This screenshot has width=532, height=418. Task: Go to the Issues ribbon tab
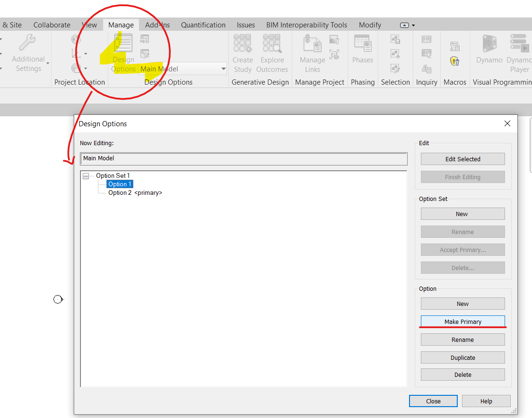[245, 25]
